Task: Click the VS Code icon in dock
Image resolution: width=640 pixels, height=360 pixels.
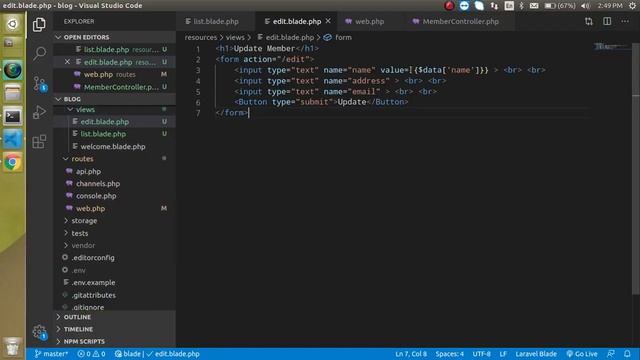Action: coord(13,140)
